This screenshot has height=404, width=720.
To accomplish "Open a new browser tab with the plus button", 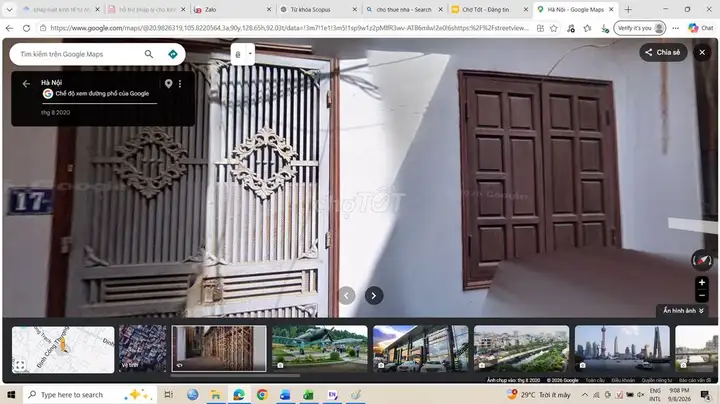I will coord(628,9).
